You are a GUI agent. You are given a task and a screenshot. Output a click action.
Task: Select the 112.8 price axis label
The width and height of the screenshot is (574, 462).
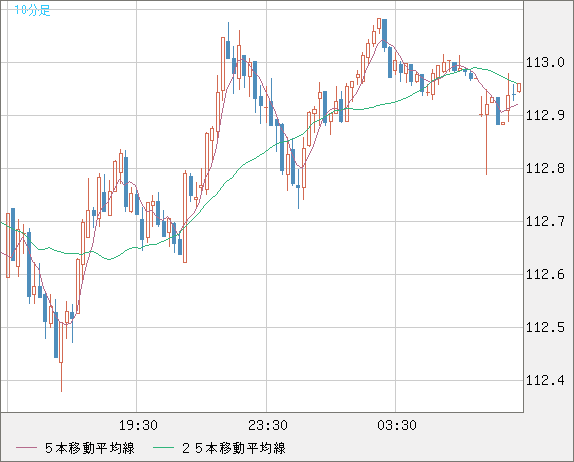545,168
